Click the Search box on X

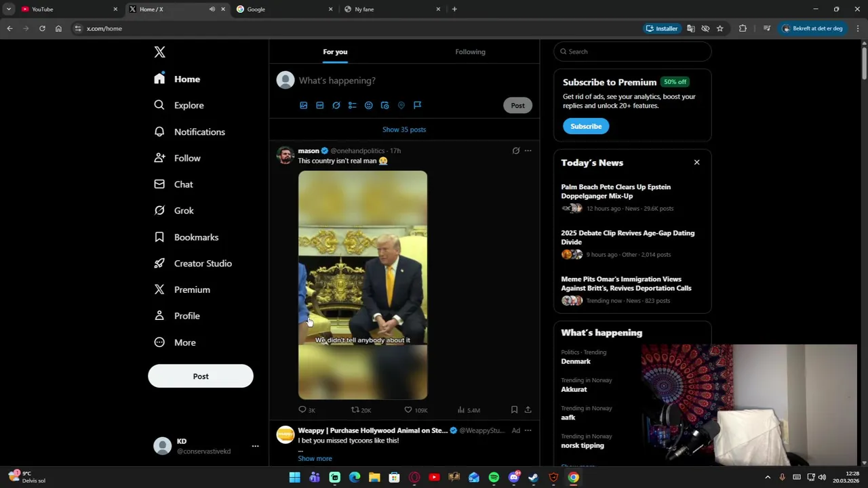coord(633,52)
